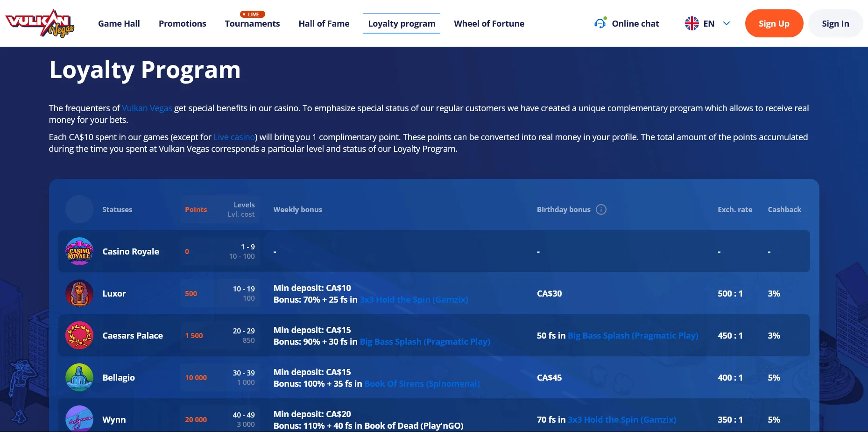
Task: Open the Tournaments section
Action: coord(252,23)
